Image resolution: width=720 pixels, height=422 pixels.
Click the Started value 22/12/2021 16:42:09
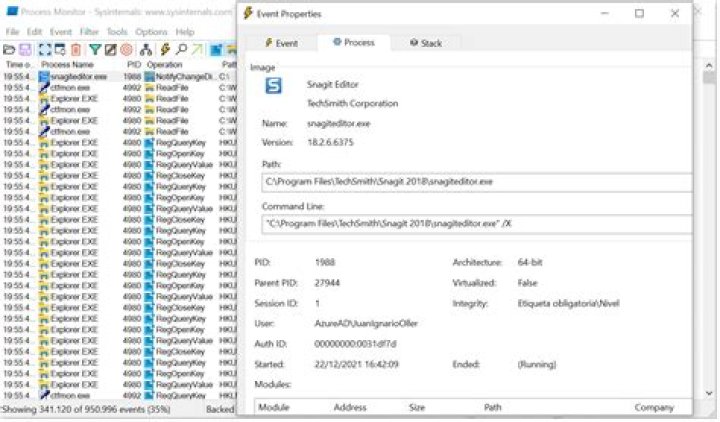(356, 365)
